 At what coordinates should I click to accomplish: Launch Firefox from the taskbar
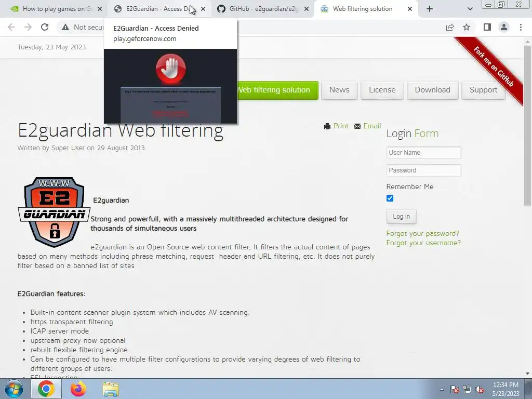[x=78, y=389]
